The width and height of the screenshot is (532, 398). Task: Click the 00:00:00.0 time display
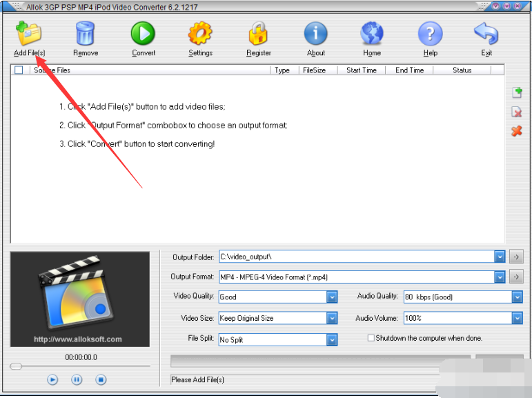pos(81,357)
